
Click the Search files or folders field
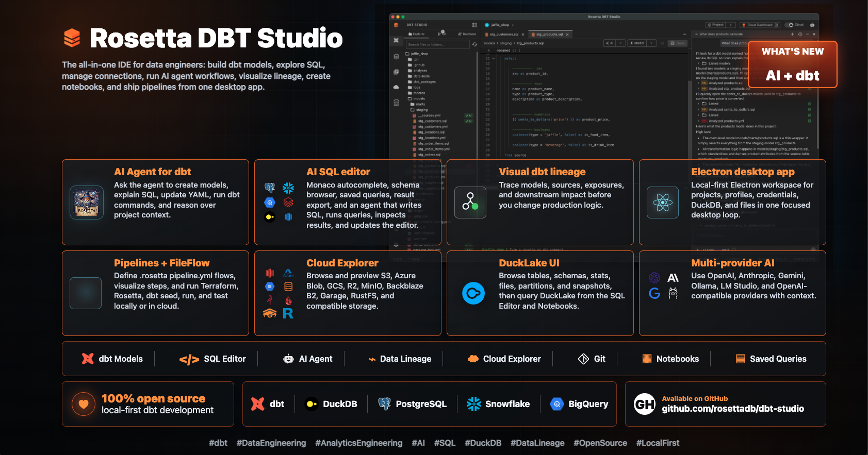tap(438, 44)
